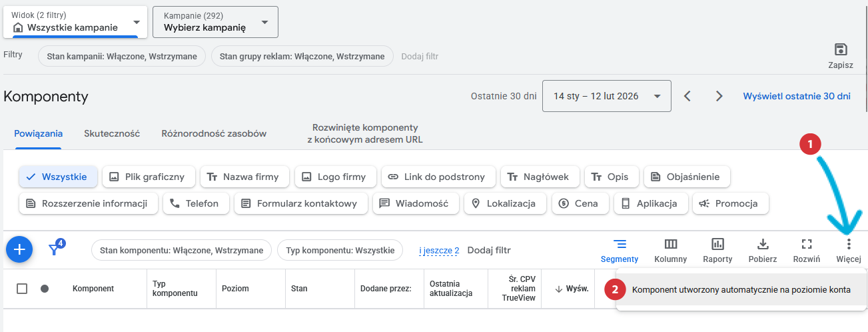Select the Plik graficzny filter chip
The height and width of the screenshot is (332, 868).
point(148,177)
